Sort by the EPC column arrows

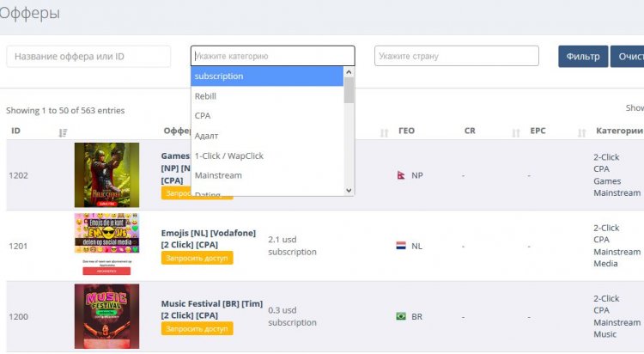(x=581, y=132)
